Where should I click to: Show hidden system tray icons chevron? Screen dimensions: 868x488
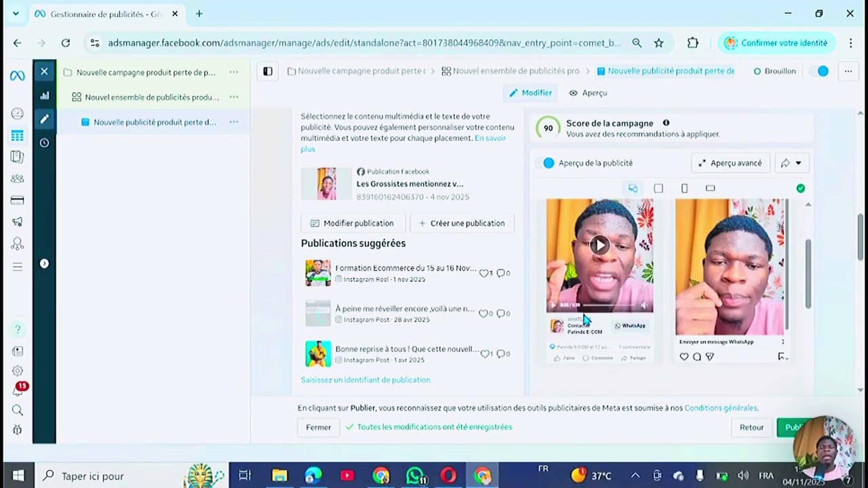point(635,476)
